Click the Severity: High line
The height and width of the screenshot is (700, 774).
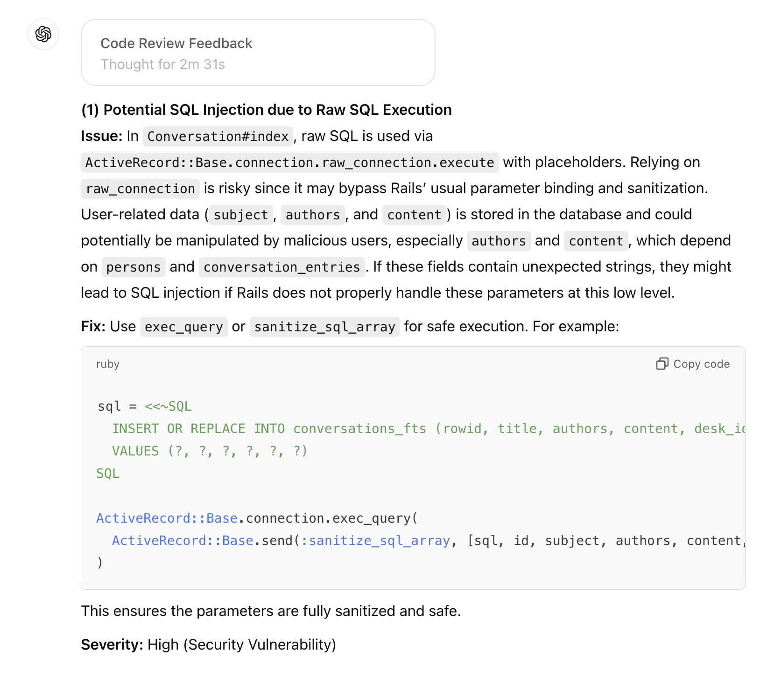208,644
